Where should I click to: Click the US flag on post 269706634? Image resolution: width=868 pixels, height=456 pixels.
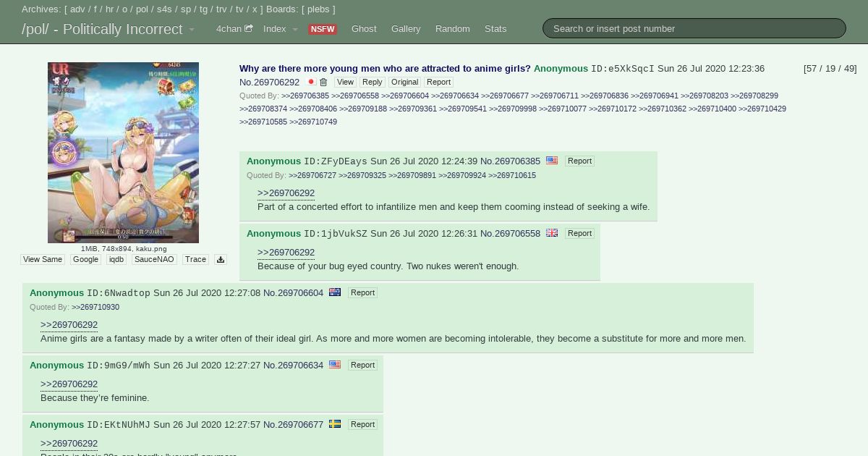tap(335, 365)
